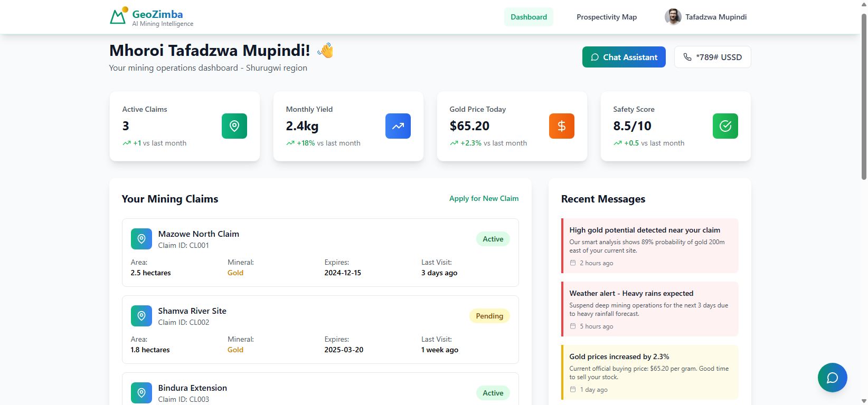Click the 2025-03-20 expiry date
The height and width of the screenshot is (405, 868).
click(x=344, y=350)
